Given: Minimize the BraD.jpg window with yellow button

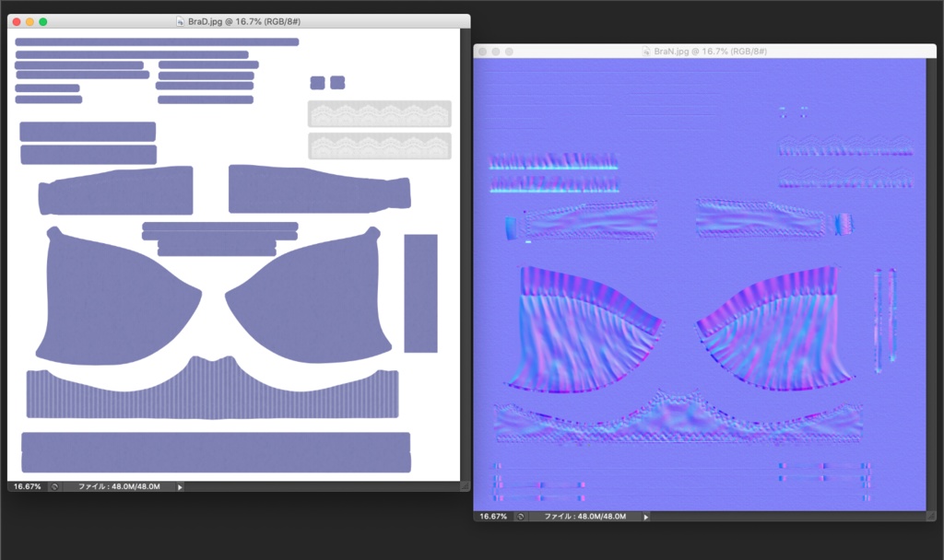Looking at the screenshot, I should tap(29, 22).
